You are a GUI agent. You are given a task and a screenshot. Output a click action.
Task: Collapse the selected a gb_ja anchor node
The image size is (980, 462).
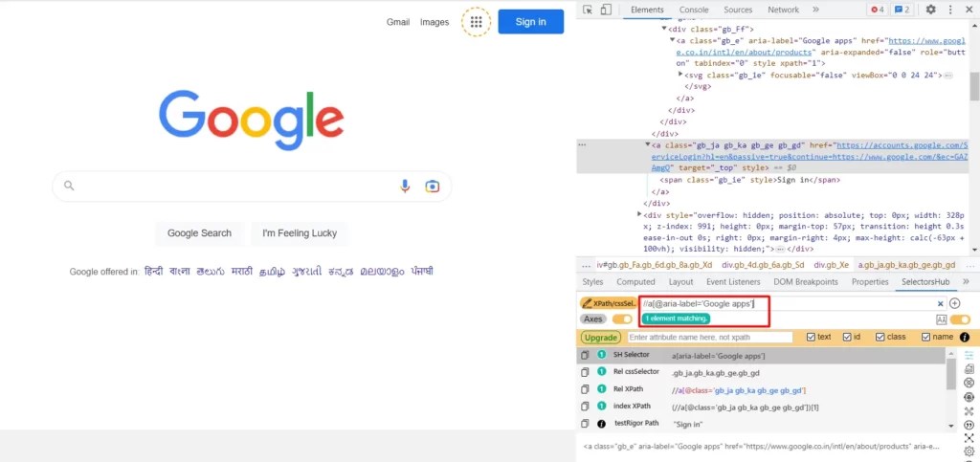click(648, 144)
